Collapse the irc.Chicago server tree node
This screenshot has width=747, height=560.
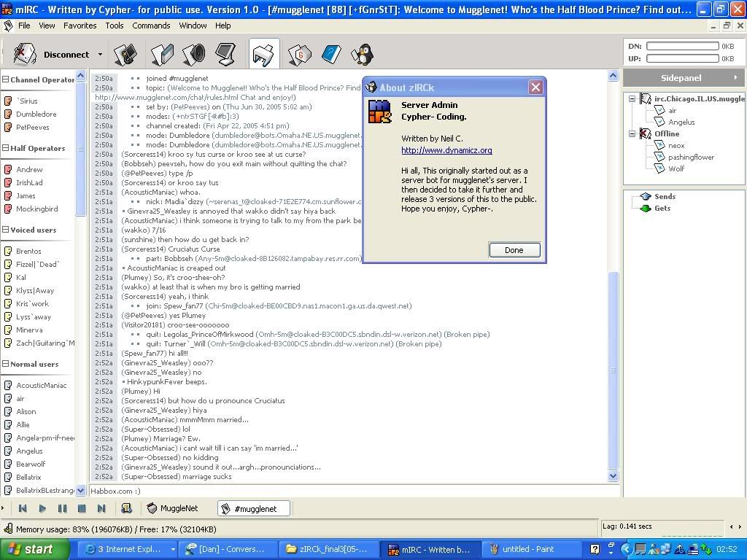tap(632, 98)
